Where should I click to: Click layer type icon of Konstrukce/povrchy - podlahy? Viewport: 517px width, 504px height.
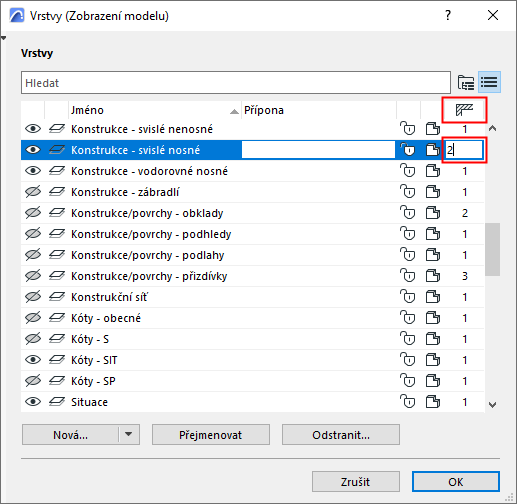tap(57, 255)
